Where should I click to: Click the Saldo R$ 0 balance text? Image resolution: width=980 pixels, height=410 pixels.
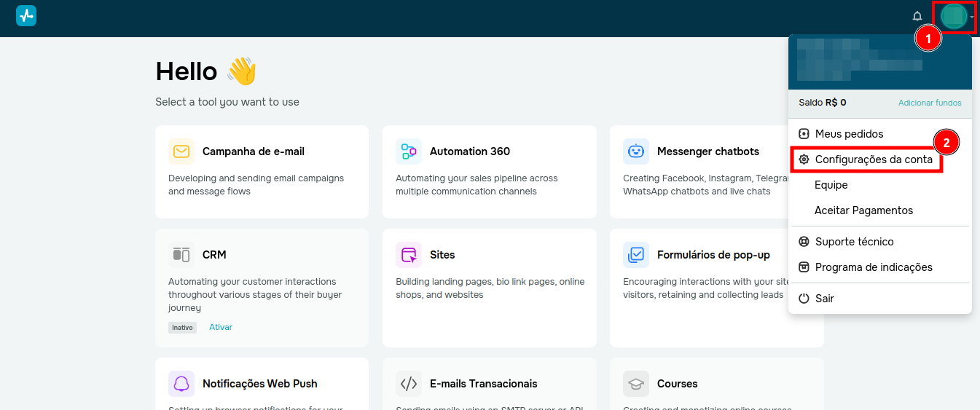tap(823, 103)
